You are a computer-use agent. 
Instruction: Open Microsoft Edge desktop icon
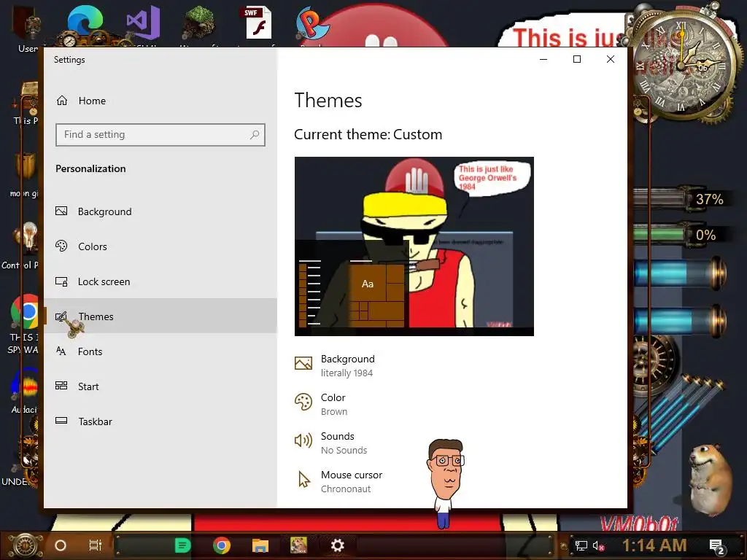click(x=85, y=24)
